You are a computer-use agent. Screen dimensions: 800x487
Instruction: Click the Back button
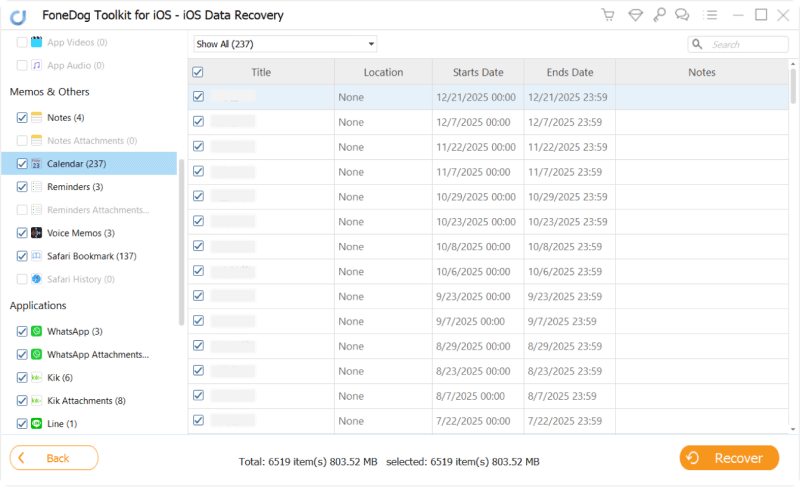coord(54,458)
